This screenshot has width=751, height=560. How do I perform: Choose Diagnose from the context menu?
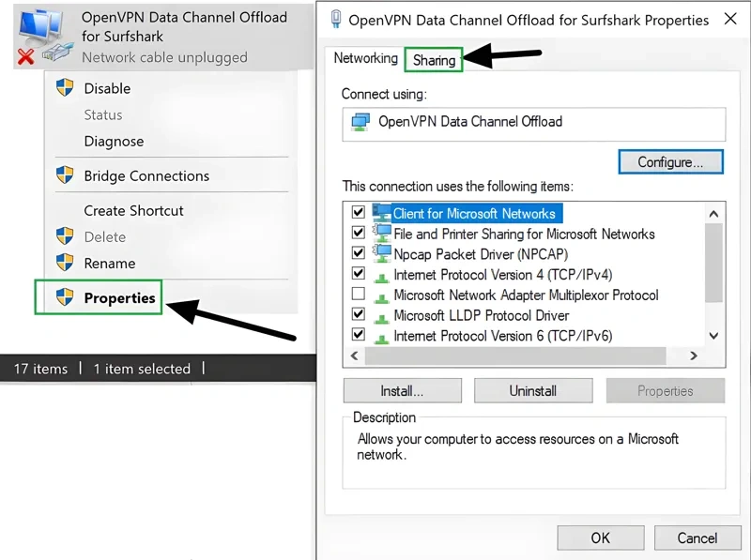114,142
